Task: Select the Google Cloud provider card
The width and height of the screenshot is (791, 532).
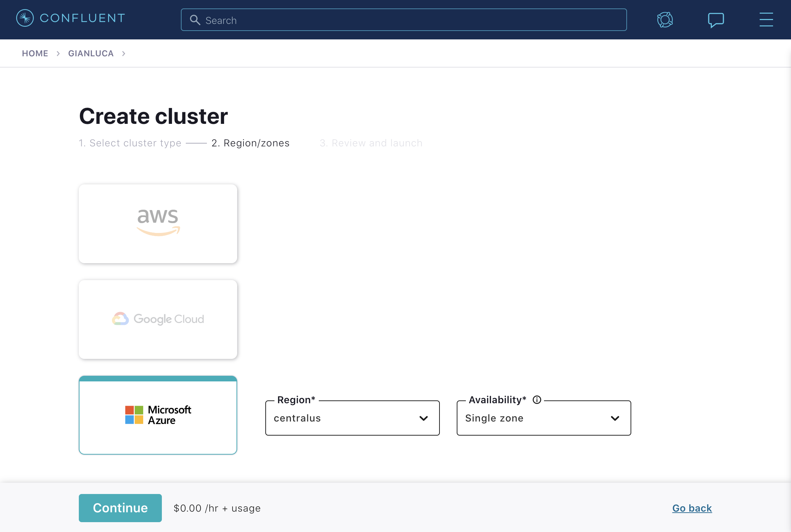Action: [x=158, y=319]
